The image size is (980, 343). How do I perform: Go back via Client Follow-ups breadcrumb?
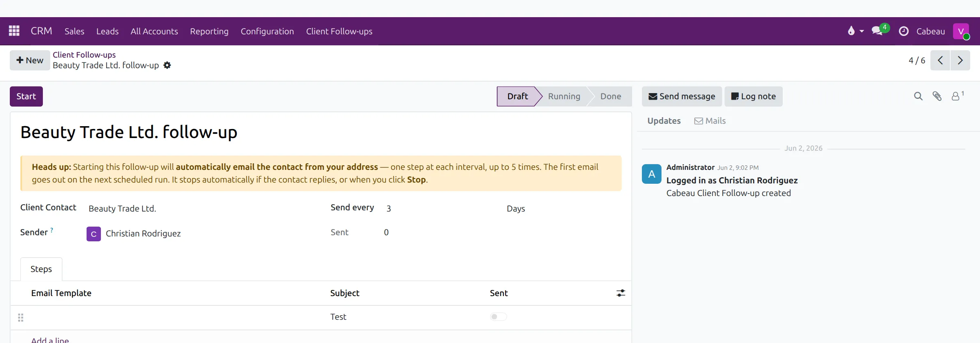coord(84,55)
